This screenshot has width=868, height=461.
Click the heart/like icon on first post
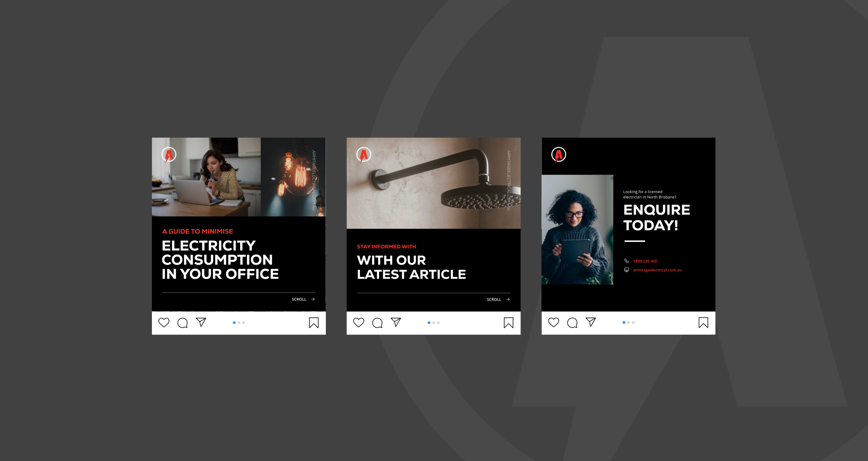[164, 322]
